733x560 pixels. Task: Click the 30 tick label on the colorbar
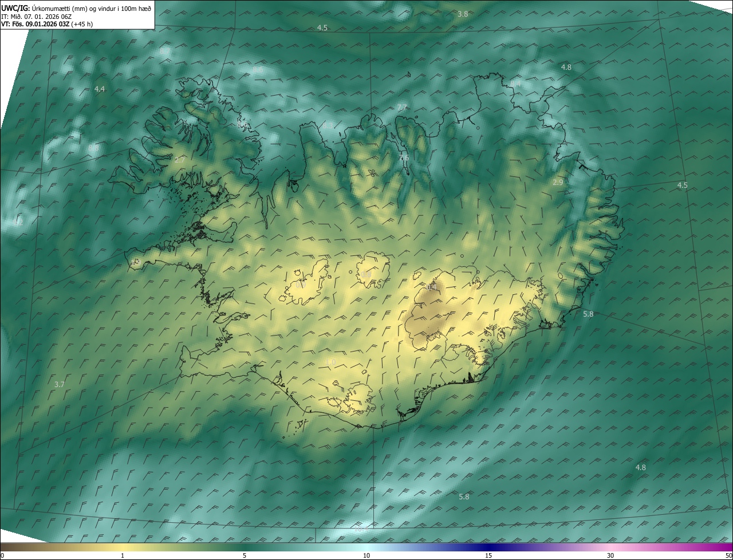tap(610, 555)
